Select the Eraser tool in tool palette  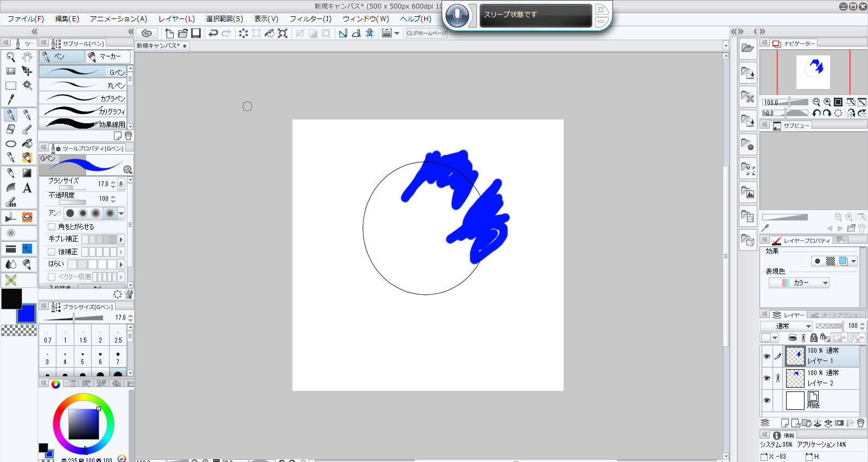tap(10, 129)
